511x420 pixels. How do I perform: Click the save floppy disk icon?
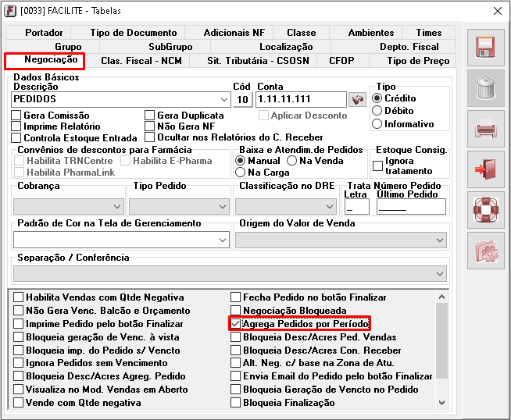coord(485,48)
